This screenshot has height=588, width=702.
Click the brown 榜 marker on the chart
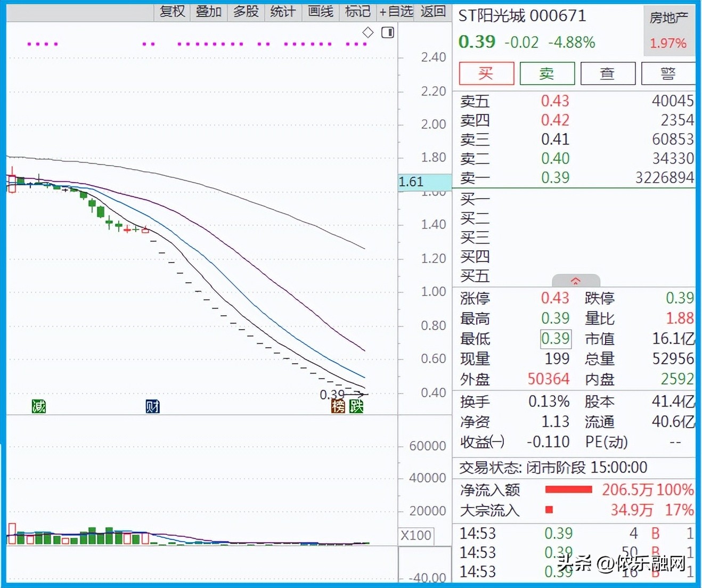click(x=338, y=406)
